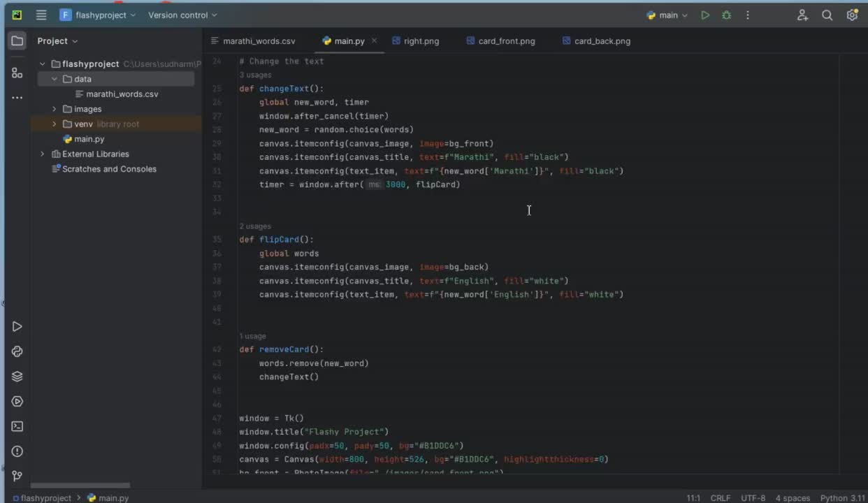The image size is (868, 503).
Task: Expand the images folder
Action: (55, 109)
